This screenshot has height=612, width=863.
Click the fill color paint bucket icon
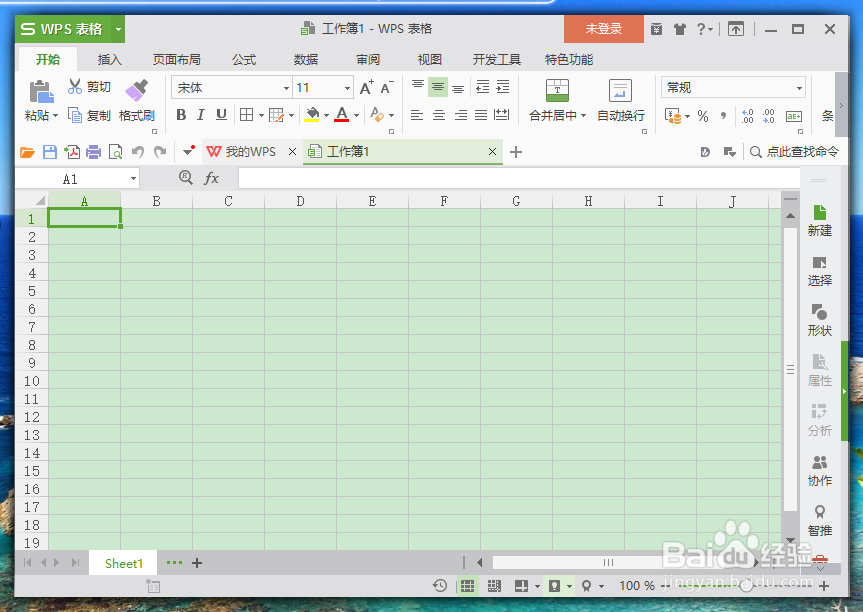pyautogui.click(x=315, y=114)
